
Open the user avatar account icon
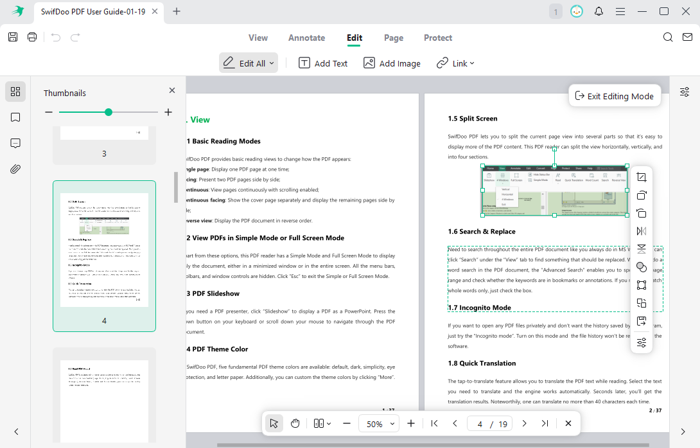click(x=577, y=11)
